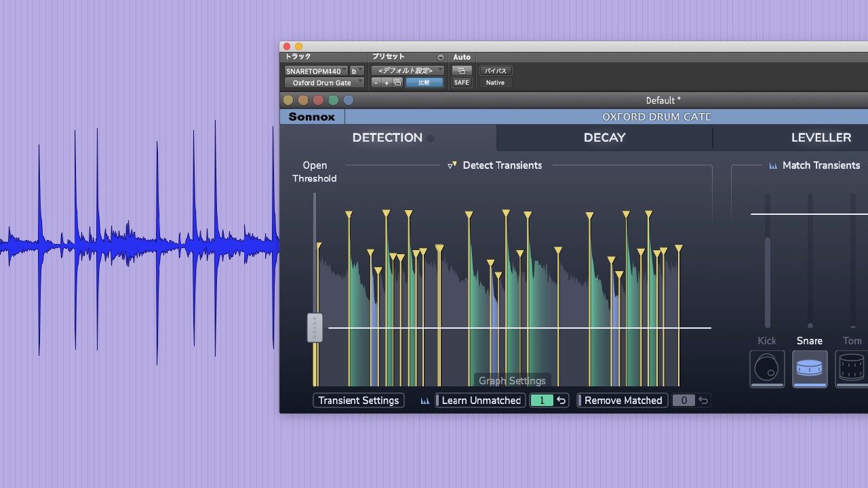868x488 pixels.
Task: Click the Match Transients label
Action: (821, 165)
